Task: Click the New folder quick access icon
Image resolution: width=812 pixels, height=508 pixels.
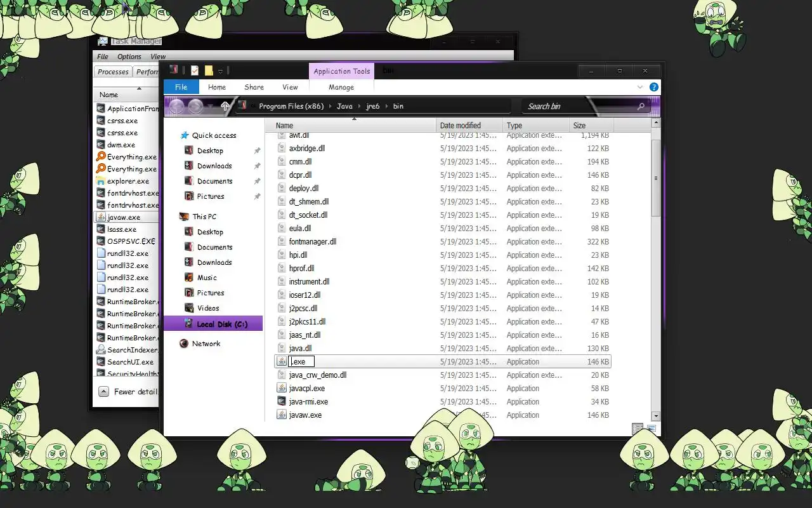Action: 208,70
